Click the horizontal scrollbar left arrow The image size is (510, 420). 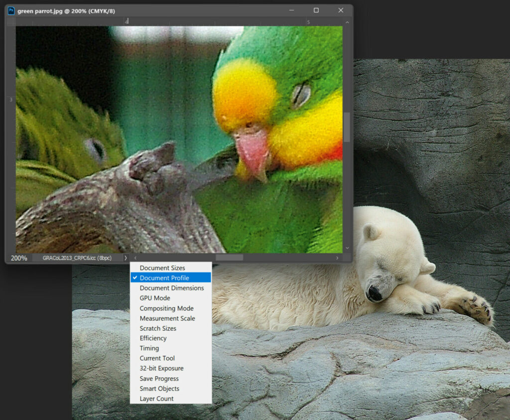(x=135, y=258)
